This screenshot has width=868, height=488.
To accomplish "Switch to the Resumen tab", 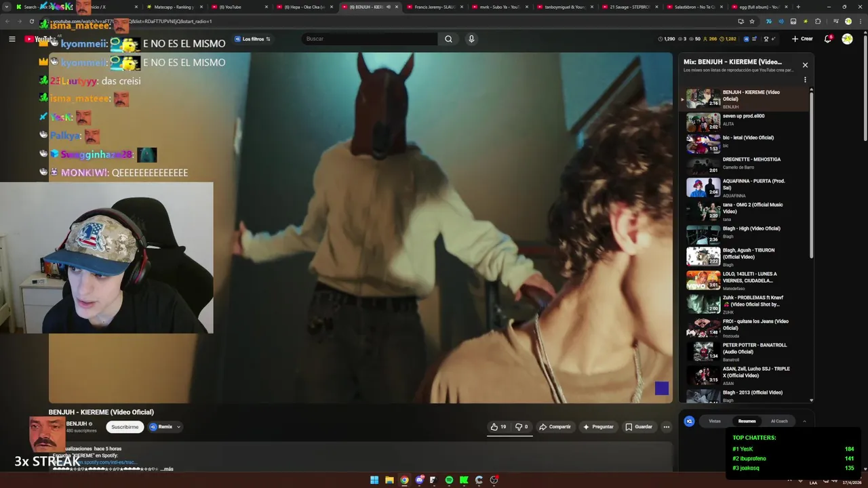I will [747, 421].
